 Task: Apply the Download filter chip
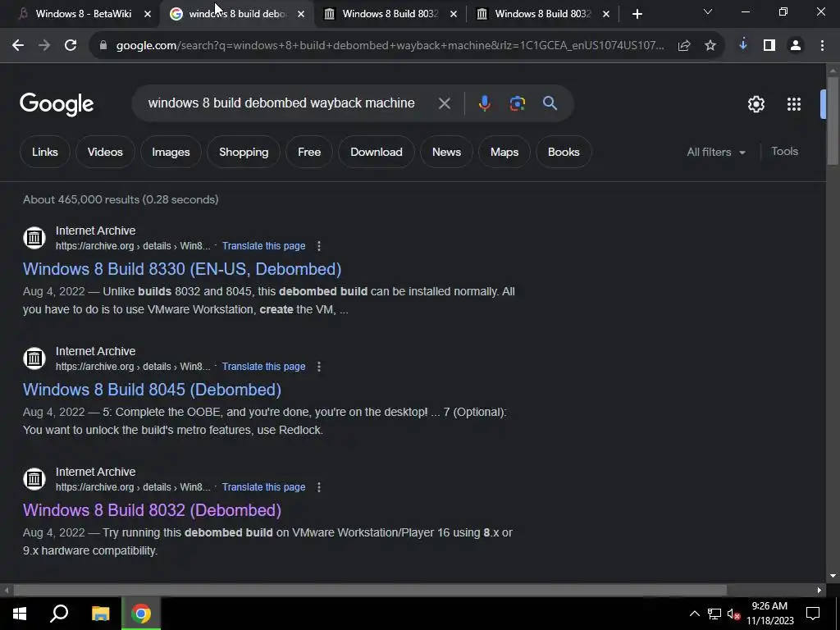pyautogui.click(x=376, y=152)
